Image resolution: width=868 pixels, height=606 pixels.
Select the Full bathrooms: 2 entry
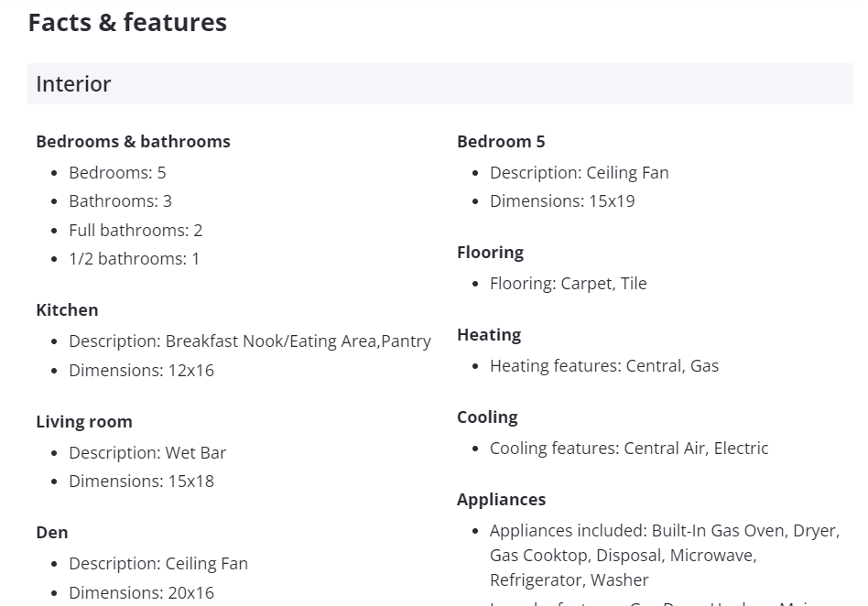point(136,231)
